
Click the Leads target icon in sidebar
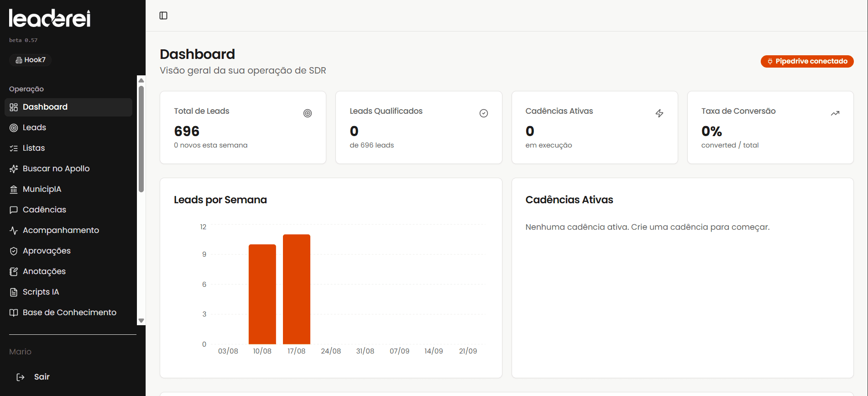(14, 127)
